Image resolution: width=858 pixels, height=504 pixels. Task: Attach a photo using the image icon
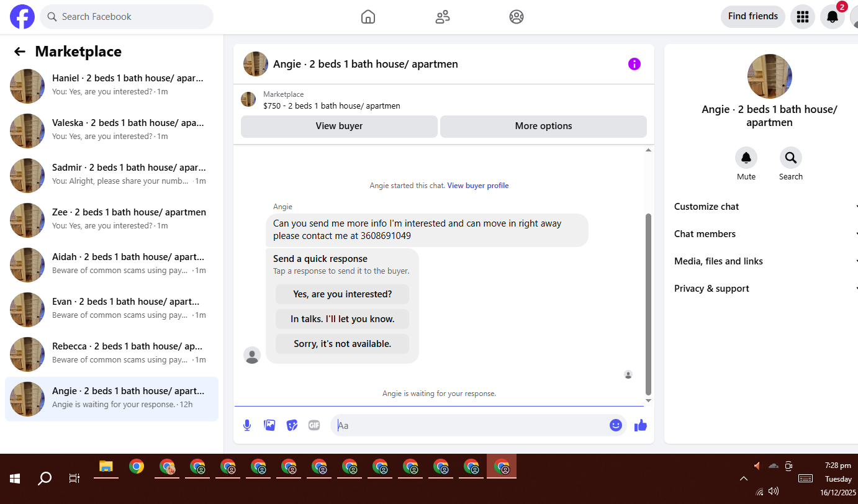click(x=269, y=425)
